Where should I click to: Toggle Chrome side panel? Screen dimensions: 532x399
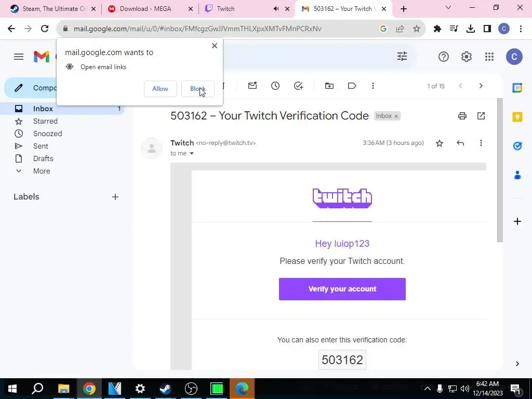(x=487, y=29)
